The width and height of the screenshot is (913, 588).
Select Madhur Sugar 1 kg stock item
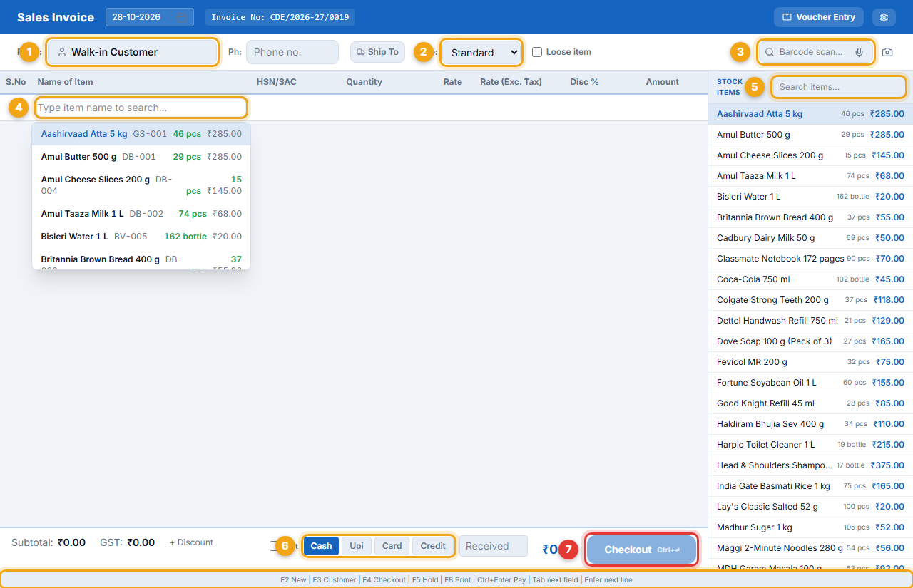point(810,527)
